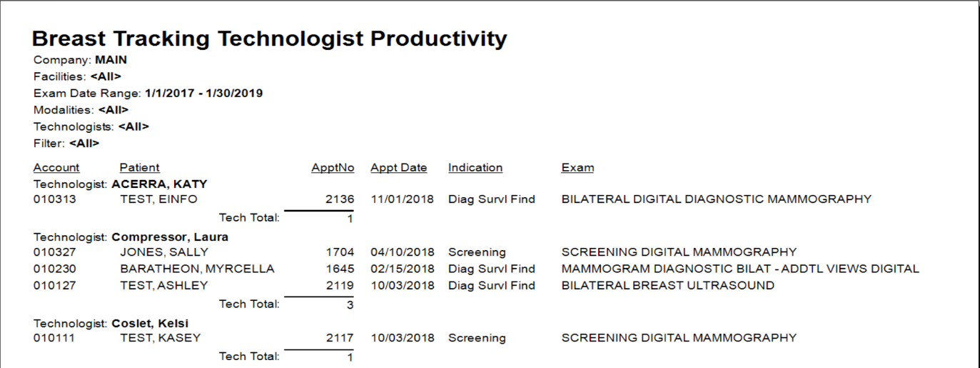Click the report title Breast Tracking Technologist Productivity
The image size is (980, 368).
[x=270, y=39]
